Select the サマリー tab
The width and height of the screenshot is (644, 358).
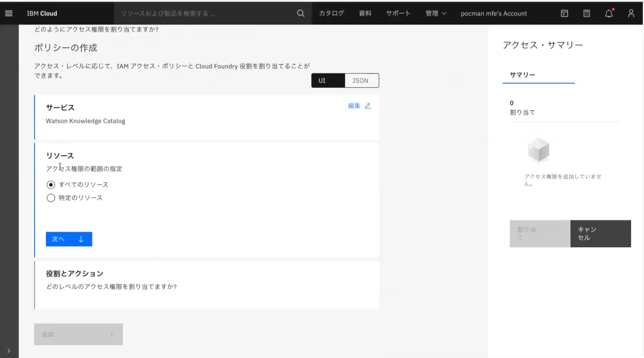522,75
